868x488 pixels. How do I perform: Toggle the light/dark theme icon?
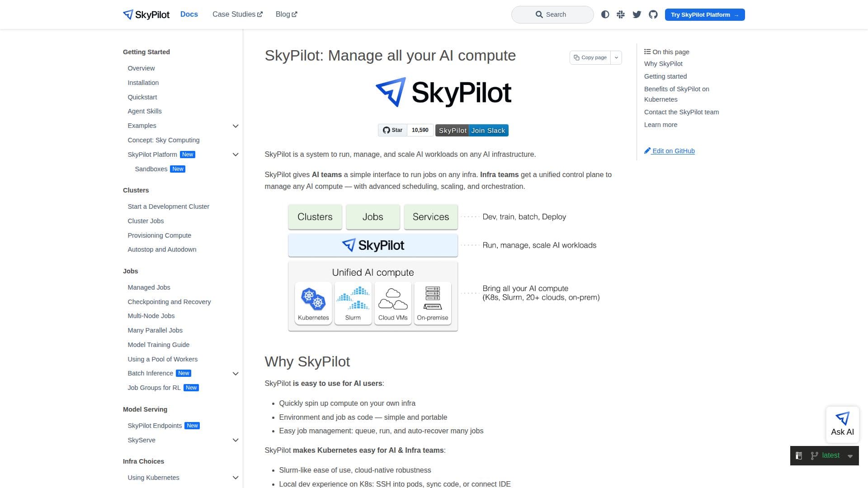coord(605,14)
